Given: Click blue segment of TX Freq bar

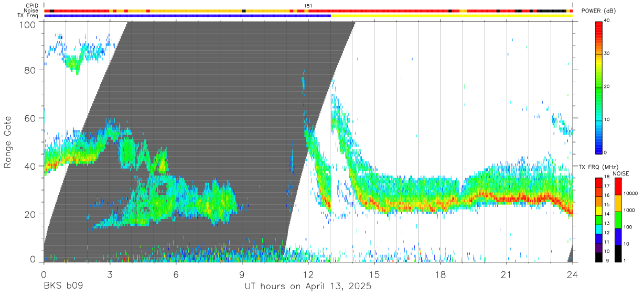Looking at the screenshot, I should (188, 16).
